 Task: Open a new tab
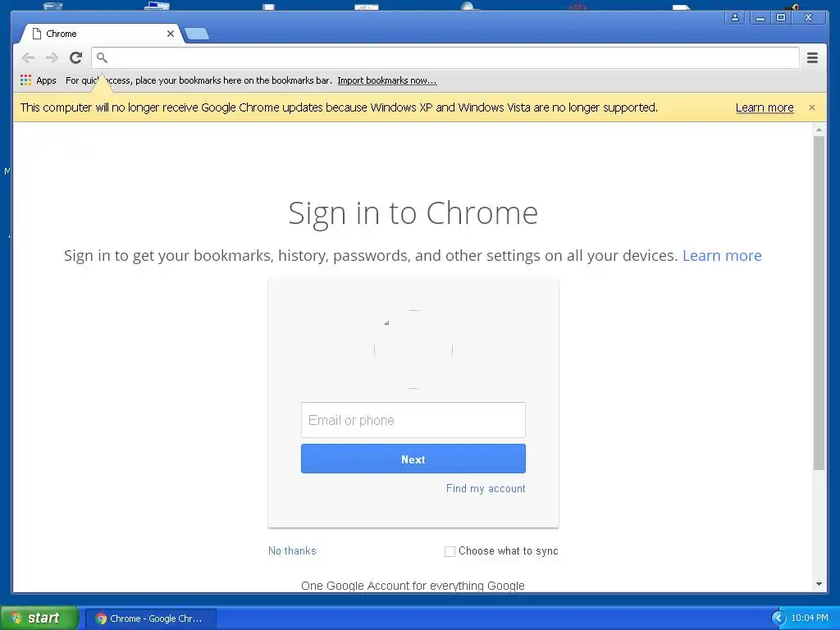click(197, 34)
